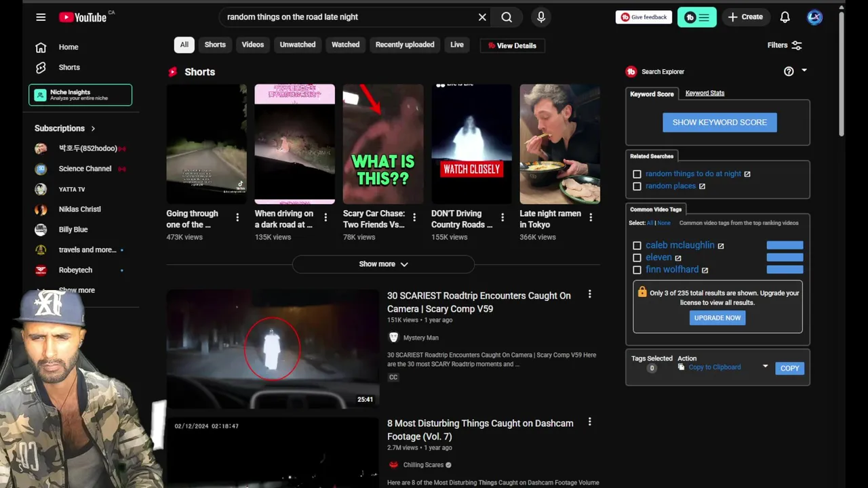
Task: Open 'finn wolfhard' tag external link icon
Action: tap(705, 270)
